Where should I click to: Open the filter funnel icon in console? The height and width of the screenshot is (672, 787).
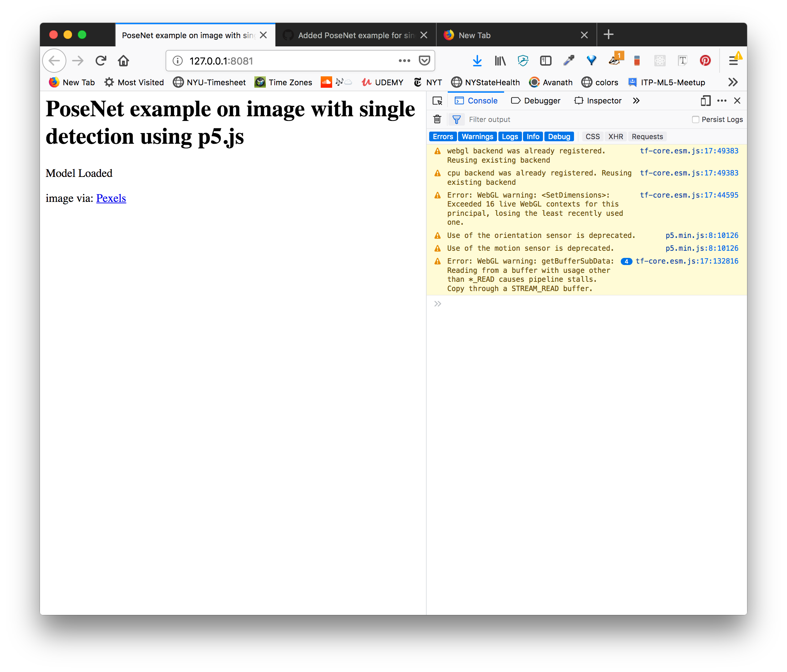click(456, 119)
